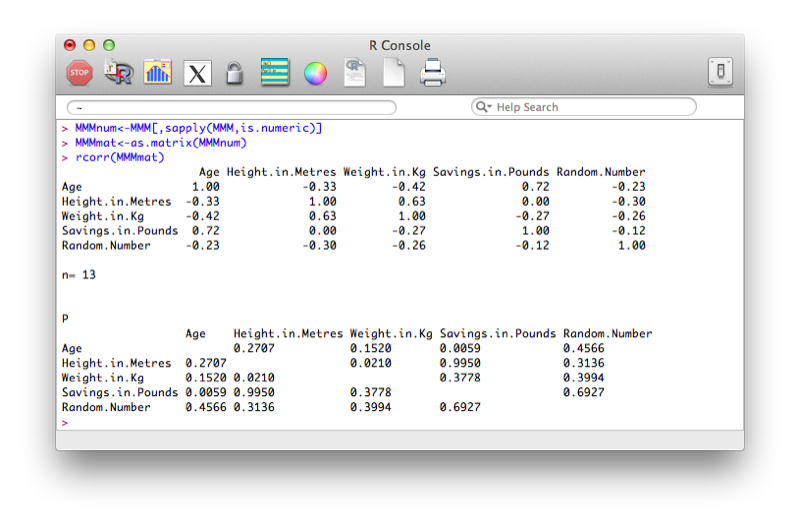Click the 0.0059 value in Age row

coord(460,348)
